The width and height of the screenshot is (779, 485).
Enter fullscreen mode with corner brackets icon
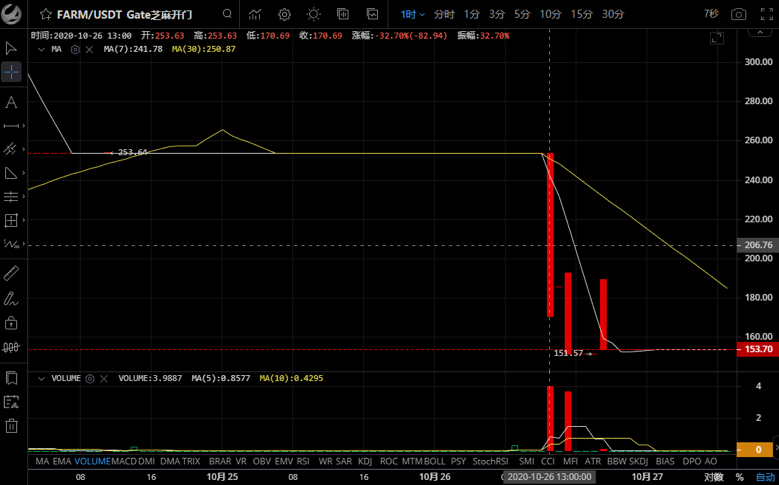pyautogui.click(x=767, y=14)
